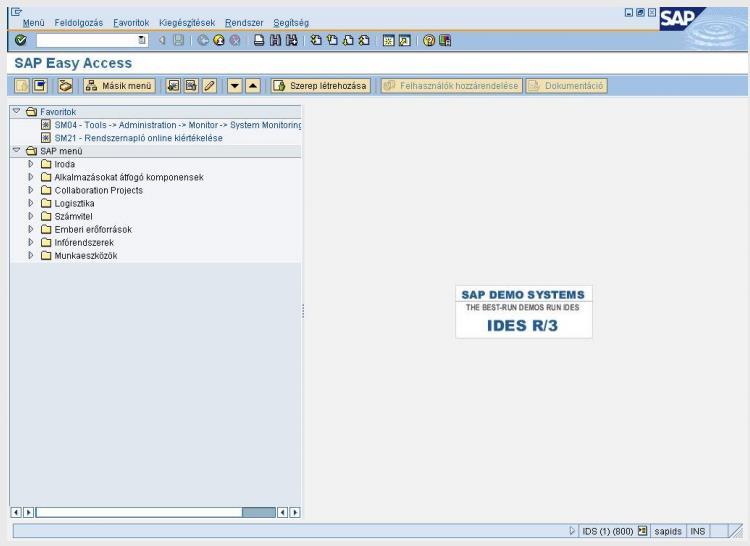750x546 pixels.
Task: Click the rightmost tree scroll arrow
Action: tap(295, 513)
